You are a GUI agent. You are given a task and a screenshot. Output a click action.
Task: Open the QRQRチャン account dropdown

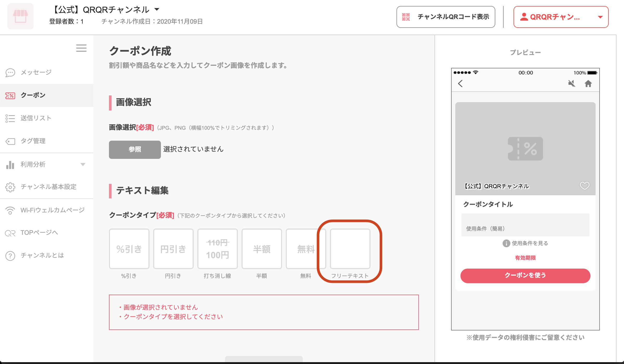pos(561,17)
